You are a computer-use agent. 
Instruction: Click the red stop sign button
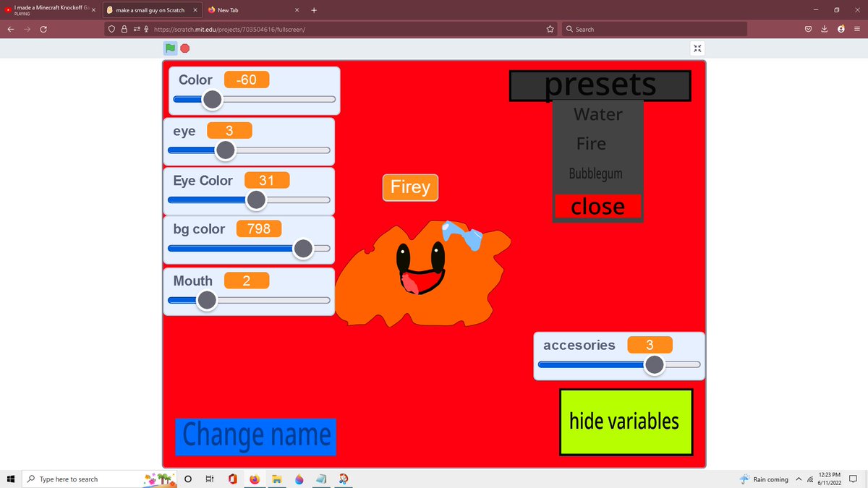point(185,48)
